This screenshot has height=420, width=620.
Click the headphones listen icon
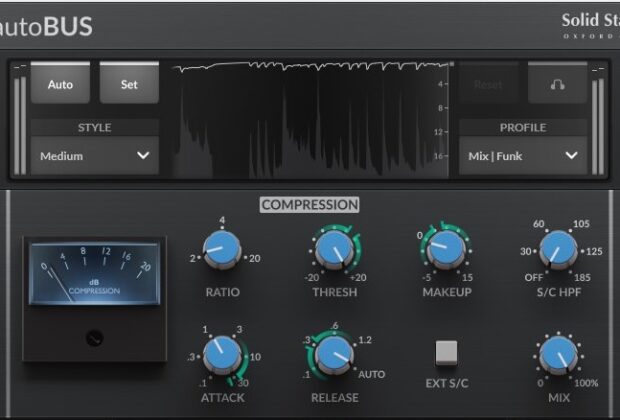(557, 84)
